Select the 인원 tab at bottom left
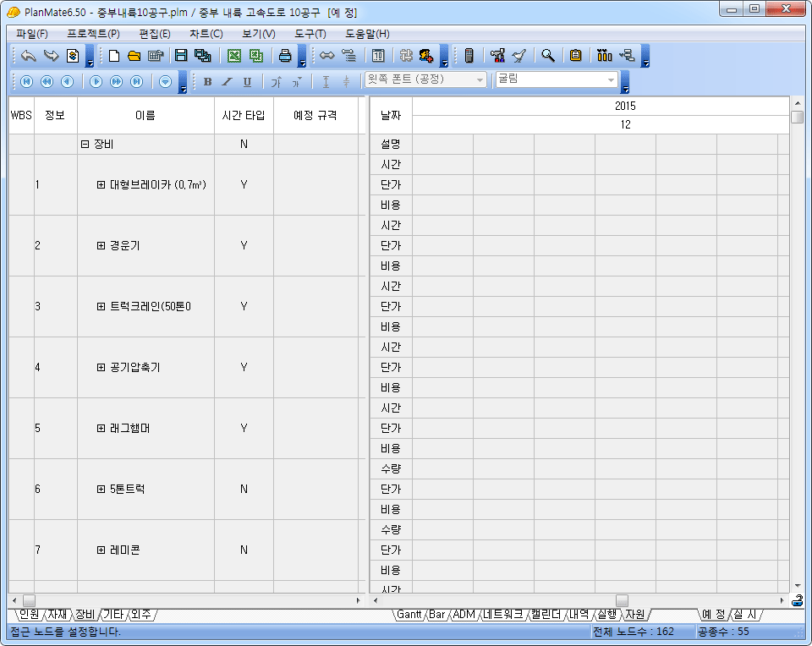The width and height of the screenshot is (812, 646). coord(28,615)
